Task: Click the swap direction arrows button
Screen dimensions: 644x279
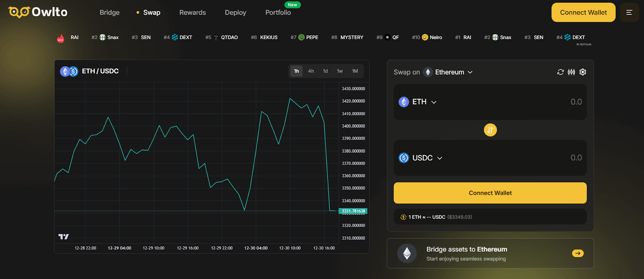Action: coord(490,130)
